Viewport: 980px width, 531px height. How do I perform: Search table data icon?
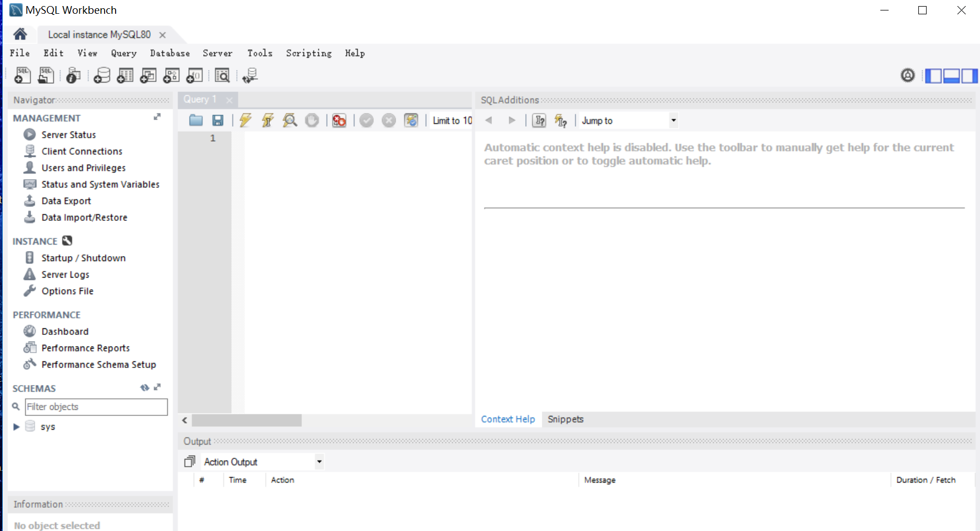point(222,75)
